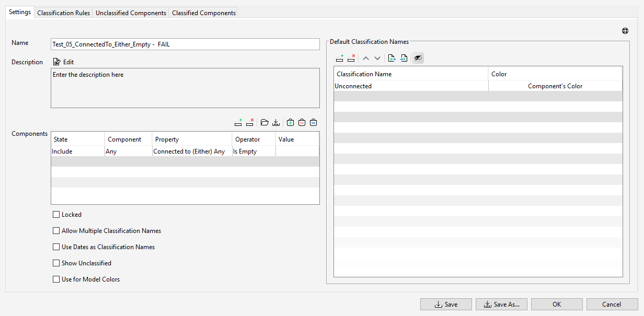Check Use Dates as Classification Names
This screenshot has width=644, height=316.
[x=56, y=247]
